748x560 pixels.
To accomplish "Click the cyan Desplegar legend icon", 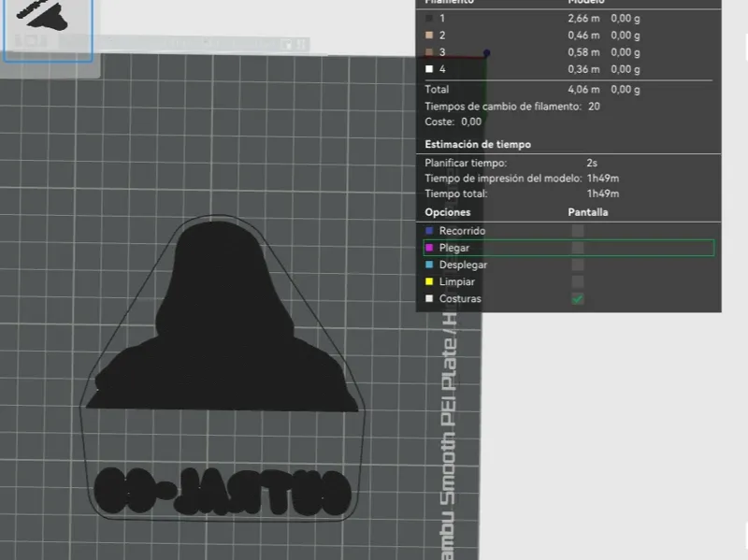I will (429, 265).
